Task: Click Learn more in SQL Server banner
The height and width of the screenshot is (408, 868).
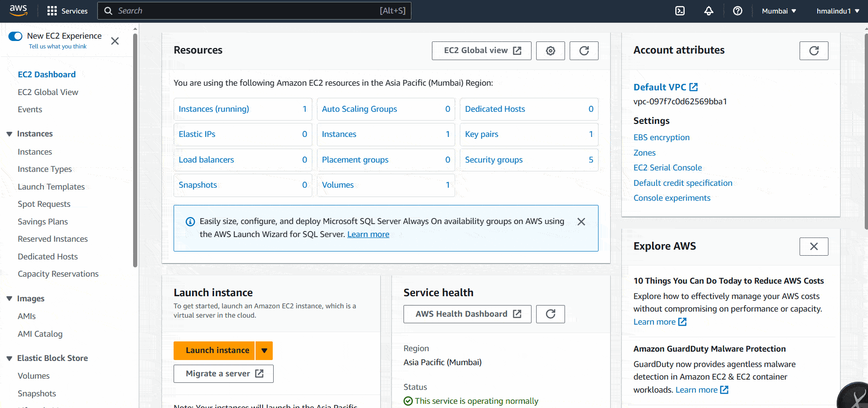Action: point(368,234)
